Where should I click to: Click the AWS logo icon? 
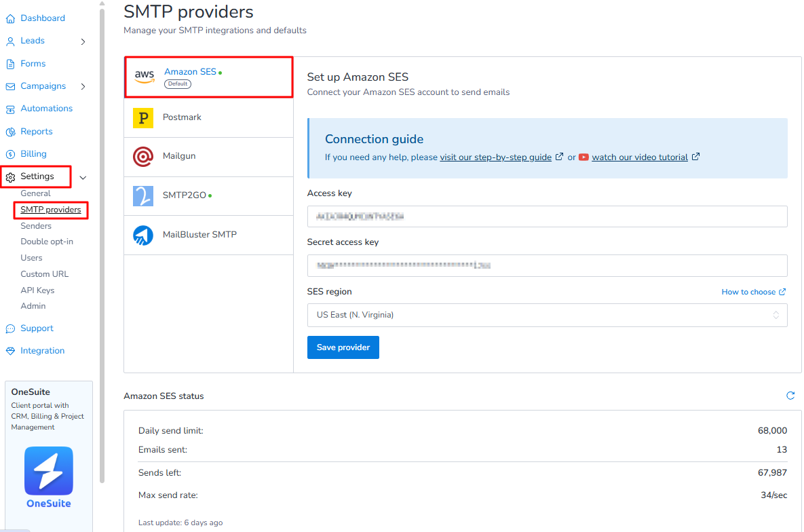tap(144, 77)
